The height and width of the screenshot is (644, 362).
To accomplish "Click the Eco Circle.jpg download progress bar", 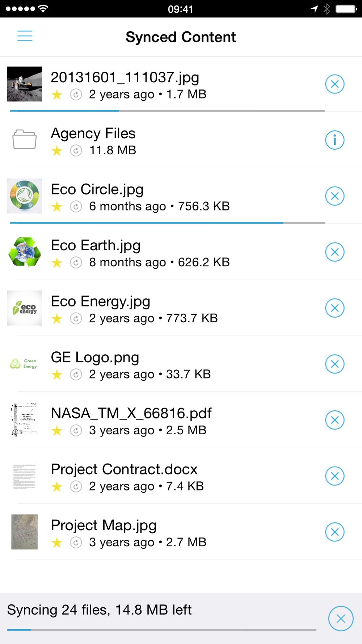I will pos(167,223).
